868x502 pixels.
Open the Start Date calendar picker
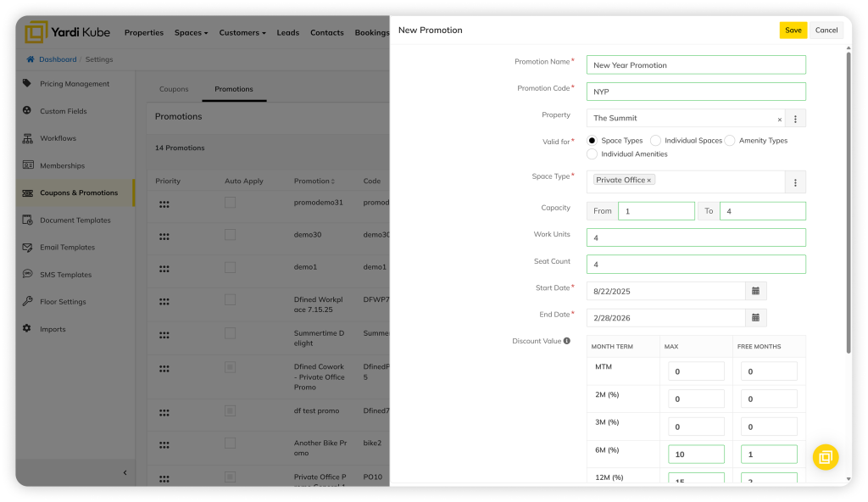pos(755,291)
